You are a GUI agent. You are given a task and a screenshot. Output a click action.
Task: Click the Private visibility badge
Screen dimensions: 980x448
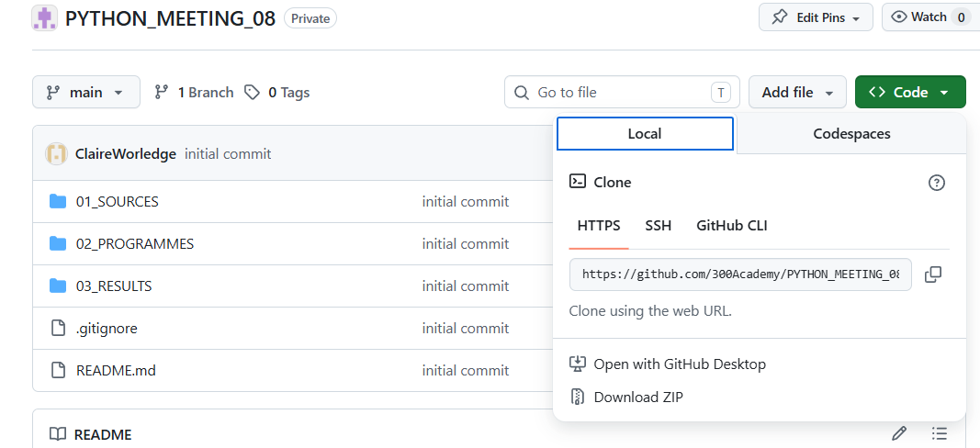pyautogui.click(x=310, y=18)
